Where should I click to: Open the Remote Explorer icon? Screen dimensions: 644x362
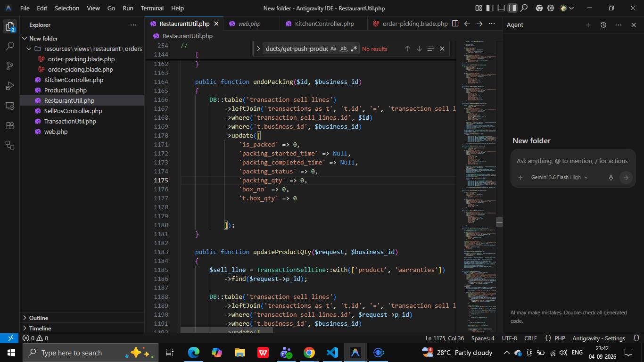click(x=10, y=106)
